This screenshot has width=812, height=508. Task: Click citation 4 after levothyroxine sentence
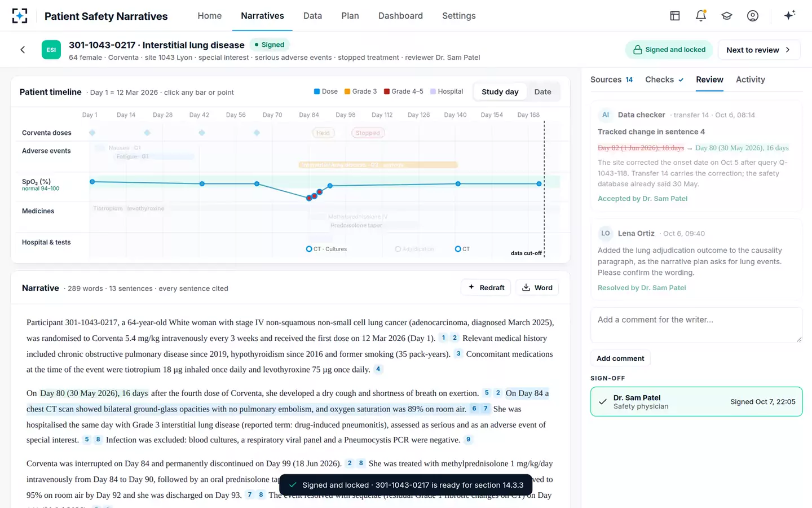pyautogui.click(x=378, y=369)
